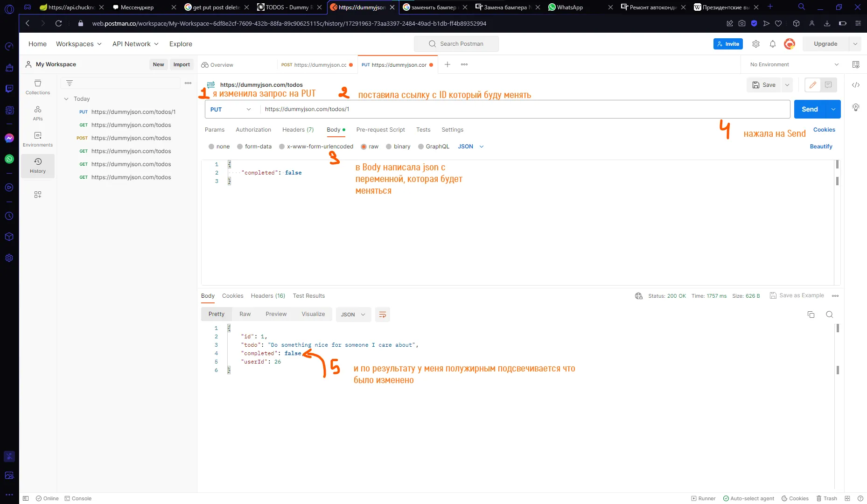Screen dimensions: 867x504
Task: Click the history filter icon
Action: coord(70,83)
